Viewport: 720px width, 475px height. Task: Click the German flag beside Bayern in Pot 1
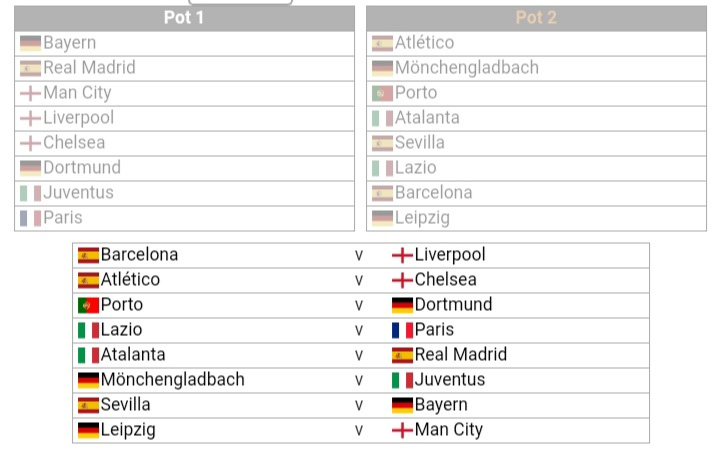(30, 44)
